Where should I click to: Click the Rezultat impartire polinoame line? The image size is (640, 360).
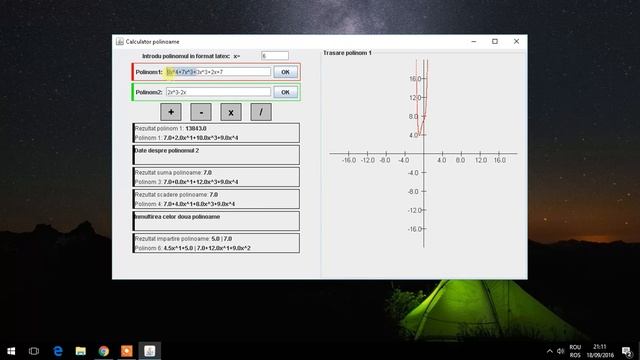click(x=183, y=239)
